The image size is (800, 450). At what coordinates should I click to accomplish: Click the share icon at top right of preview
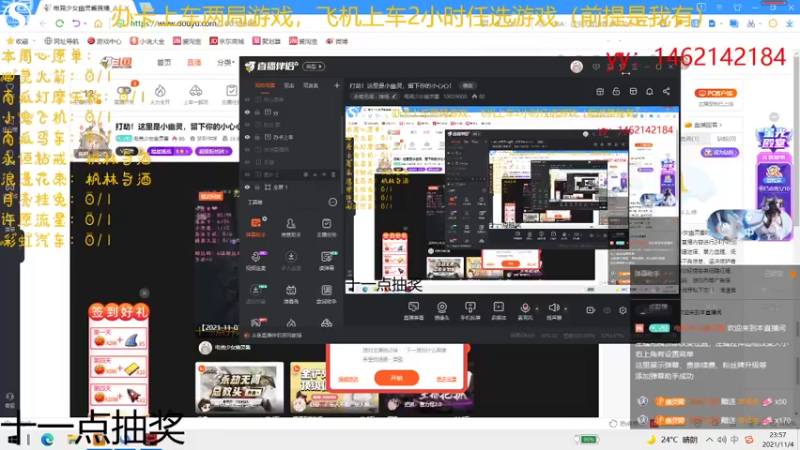666,91
